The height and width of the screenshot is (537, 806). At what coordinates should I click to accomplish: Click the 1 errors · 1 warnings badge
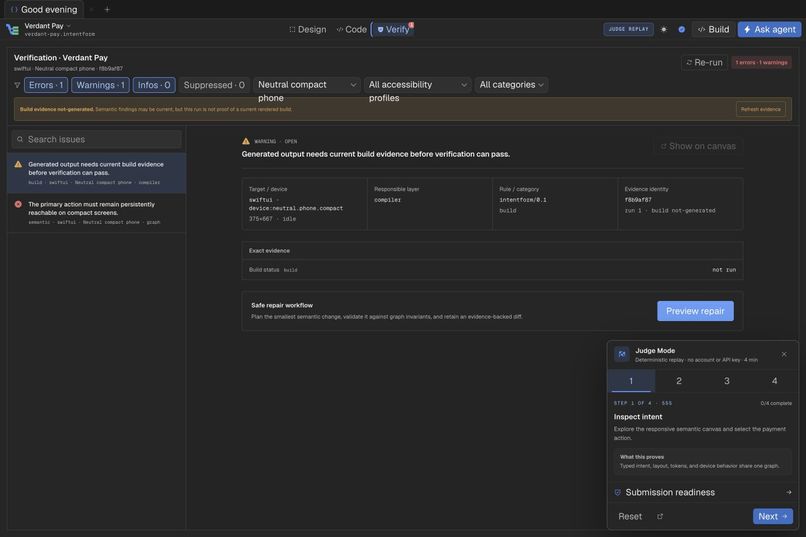point(761,62)
